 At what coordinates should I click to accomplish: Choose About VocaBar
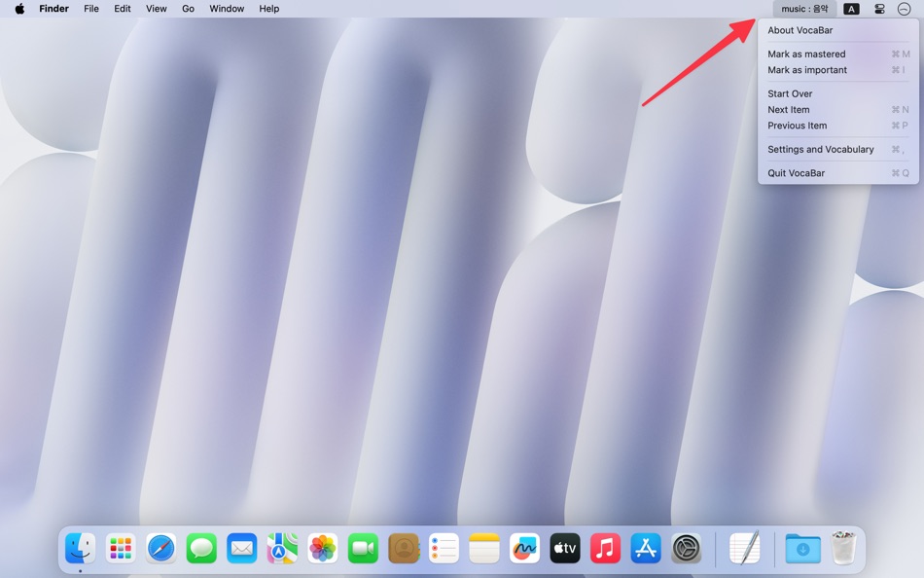tap(838, 30)
